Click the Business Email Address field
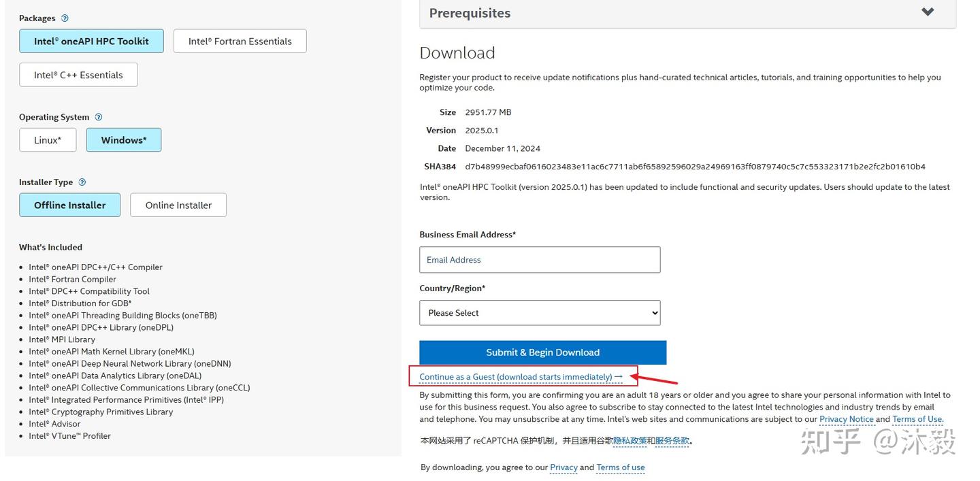The image size is (980, 481). (x=540, y=260)
